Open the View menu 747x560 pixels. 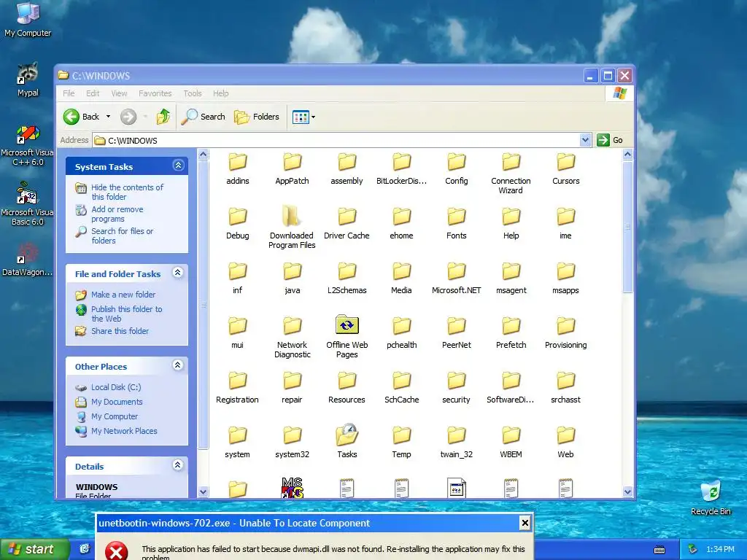pos(119,93)
